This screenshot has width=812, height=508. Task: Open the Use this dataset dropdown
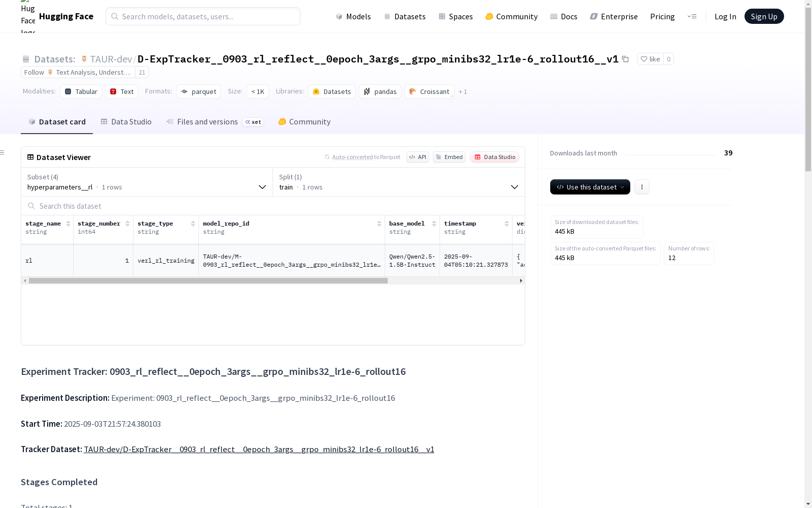[x=590, y=187]
